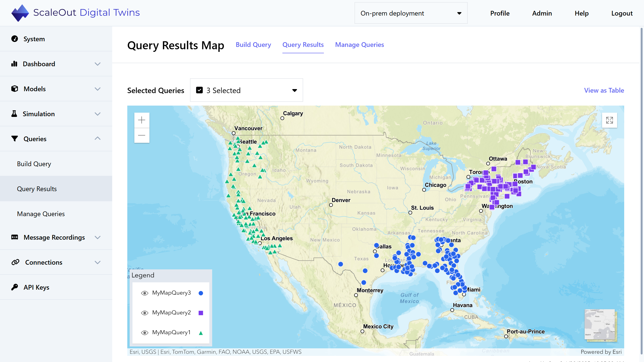The image size is (644, 362).
Task: Open the Admin page
Action: [x=542, y=13]
